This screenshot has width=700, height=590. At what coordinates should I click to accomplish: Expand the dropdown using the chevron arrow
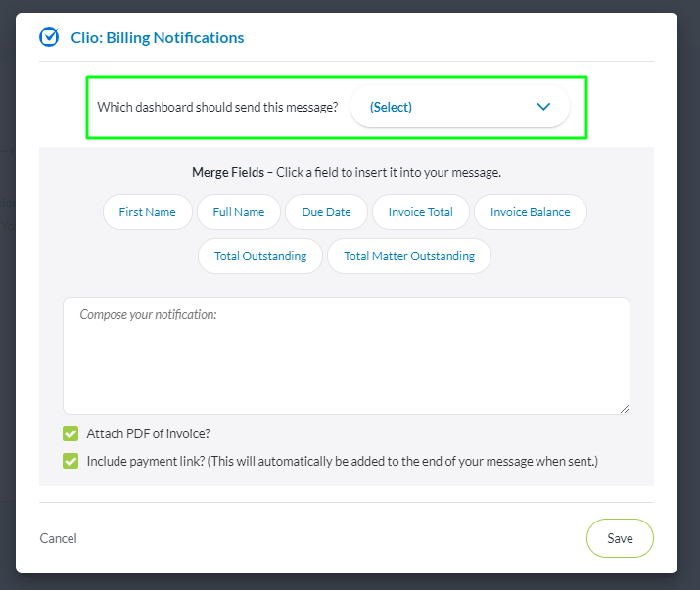pyautogui.click(x=544, y=107)
